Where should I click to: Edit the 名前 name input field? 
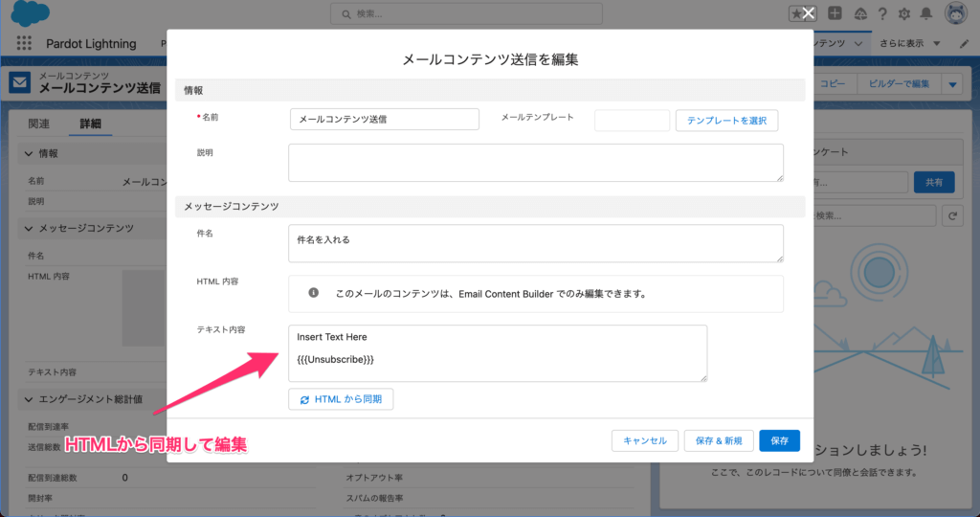[x=385, y=120]
